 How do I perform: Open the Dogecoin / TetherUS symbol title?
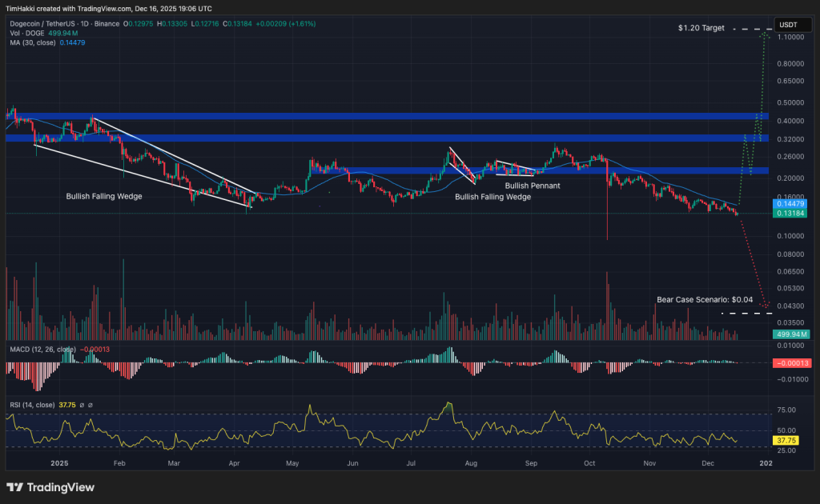(48, 24)
